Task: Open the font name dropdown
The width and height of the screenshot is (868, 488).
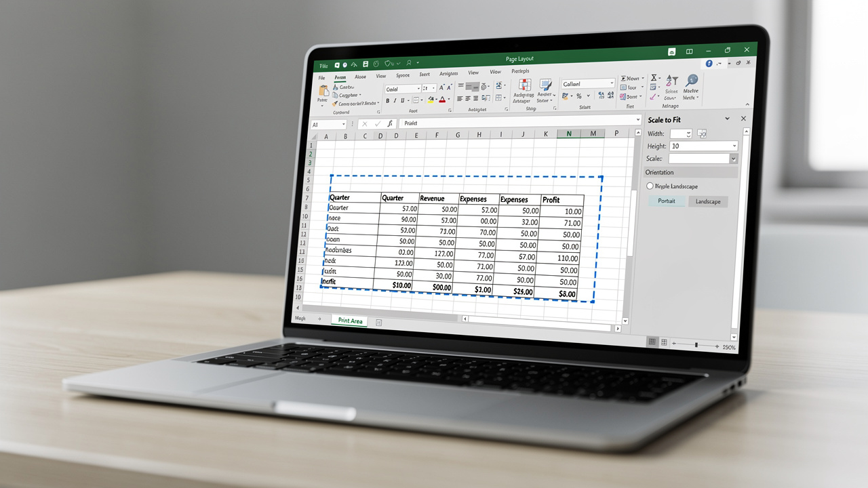Action: point(418,88)
